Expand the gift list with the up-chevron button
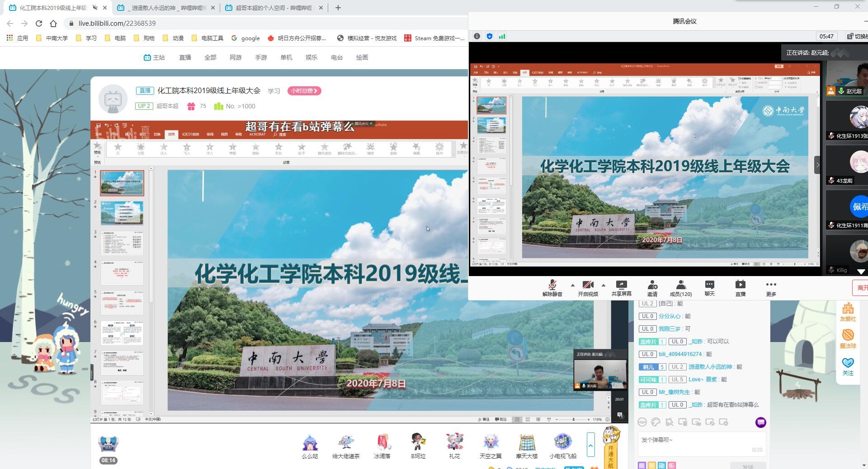 tap(590, 445)
